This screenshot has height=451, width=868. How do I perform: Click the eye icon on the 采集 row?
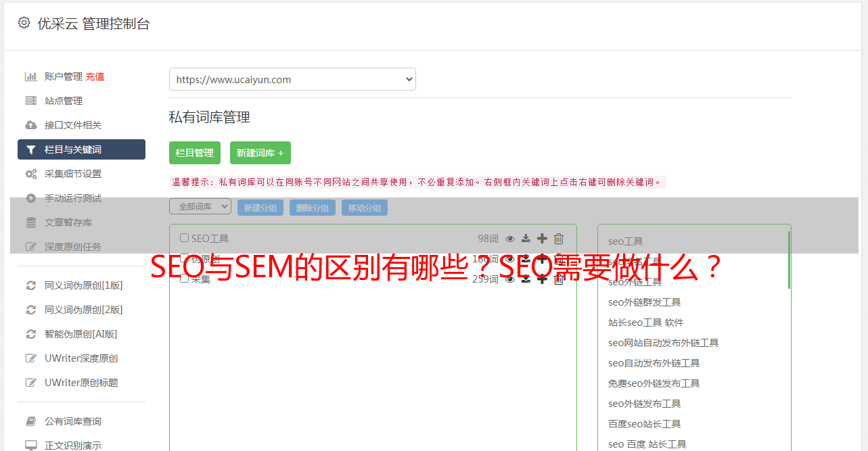click(x=510, y=279)
